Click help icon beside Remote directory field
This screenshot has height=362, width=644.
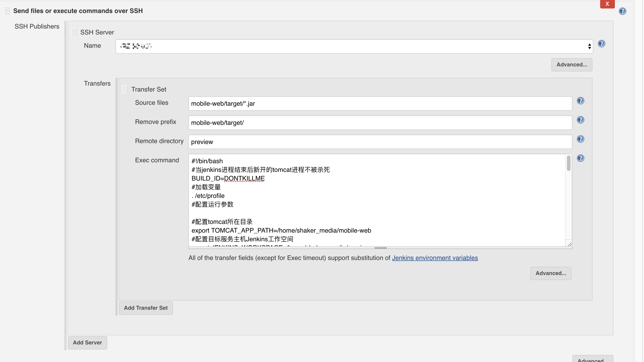[580, 139]
